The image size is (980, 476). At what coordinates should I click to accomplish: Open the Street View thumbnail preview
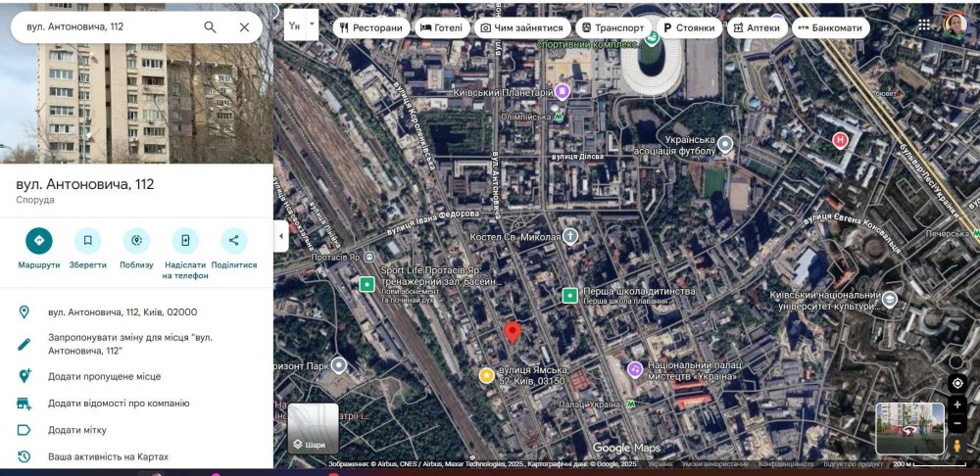point(909,428)
